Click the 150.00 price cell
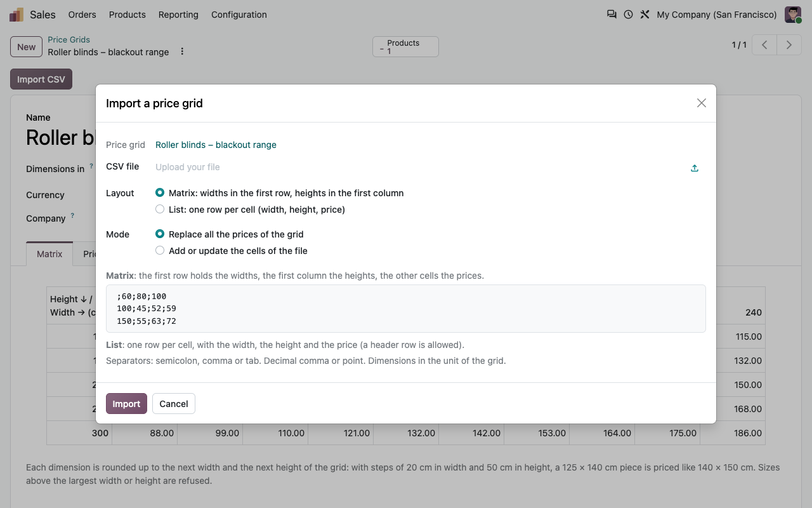The image size is (812, 508). coord(733,385)
